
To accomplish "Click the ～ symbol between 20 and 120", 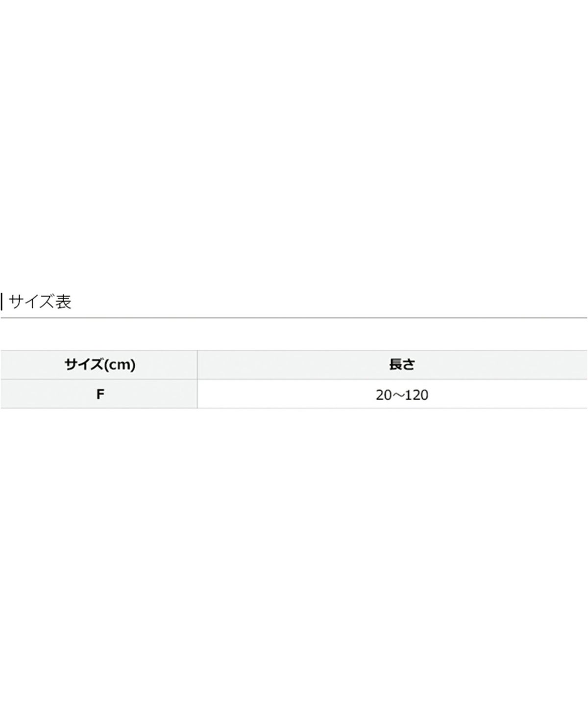I will 397,395.
